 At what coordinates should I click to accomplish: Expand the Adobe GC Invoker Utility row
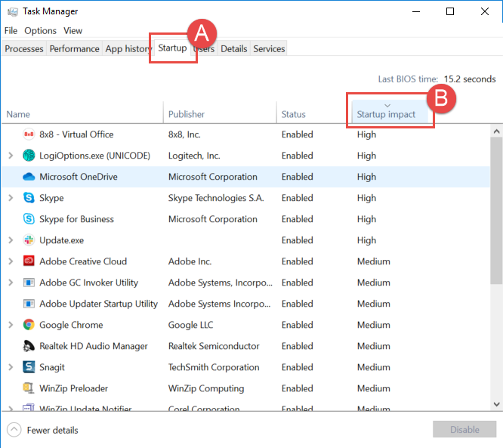coord(11,283)
